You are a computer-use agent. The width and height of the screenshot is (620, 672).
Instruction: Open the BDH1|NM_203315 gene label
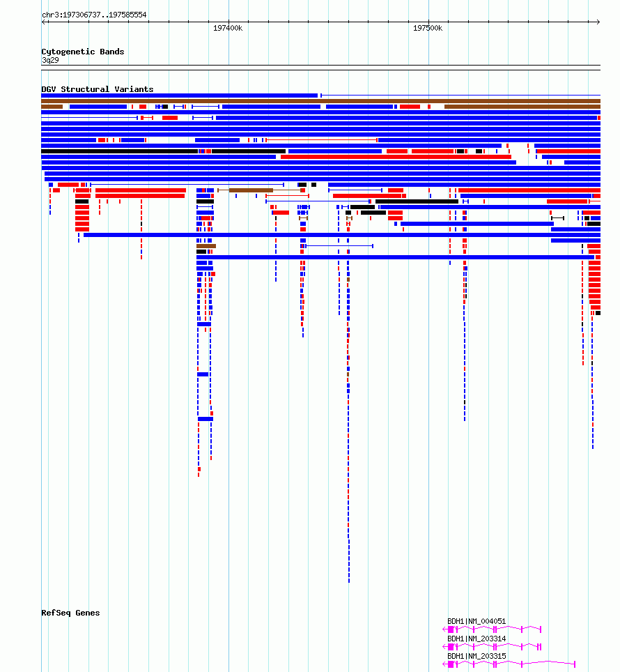[x=476, y=656]
